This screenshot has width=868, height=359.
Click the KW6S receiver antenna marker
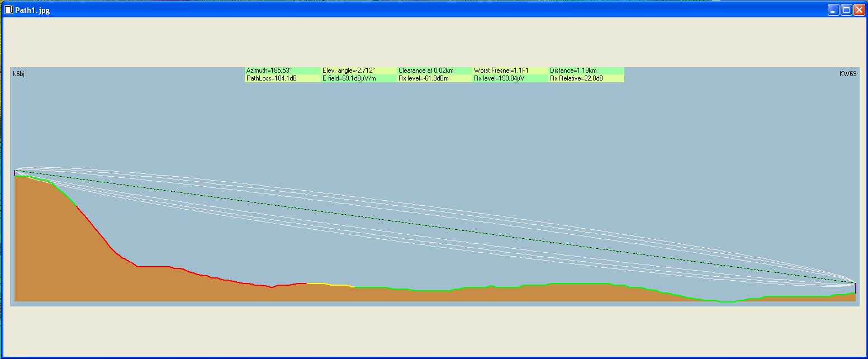855,288
